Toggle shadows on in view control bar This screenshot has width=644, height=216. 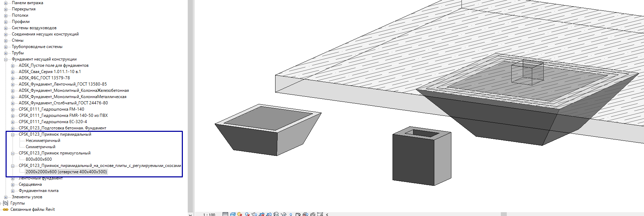pyautogui.click(x=247, y=214)
